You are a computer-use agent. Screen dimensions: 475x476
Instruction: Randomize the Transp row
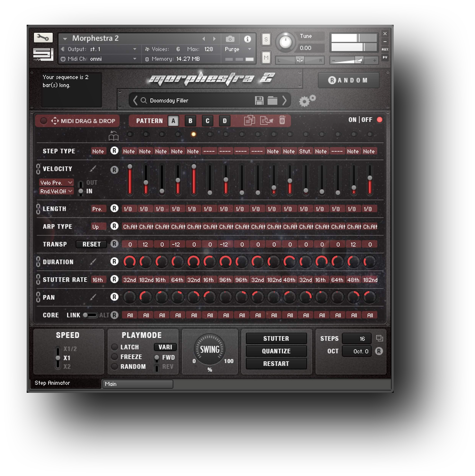click(x=114, y=244)
